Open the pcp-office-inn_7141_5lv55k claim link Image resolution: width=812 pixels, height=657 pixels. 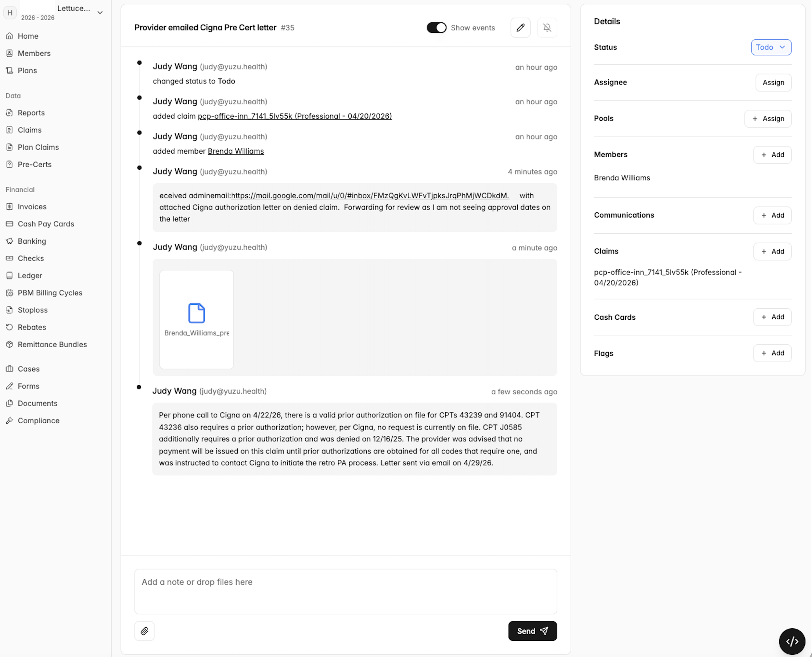click(295, 116)
